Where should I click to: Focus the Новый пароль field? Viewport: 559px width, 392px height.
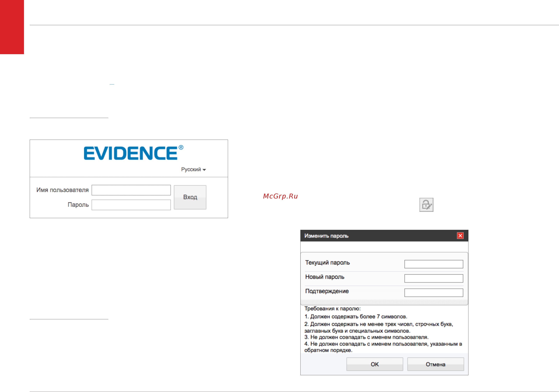(x=433, y=278)
